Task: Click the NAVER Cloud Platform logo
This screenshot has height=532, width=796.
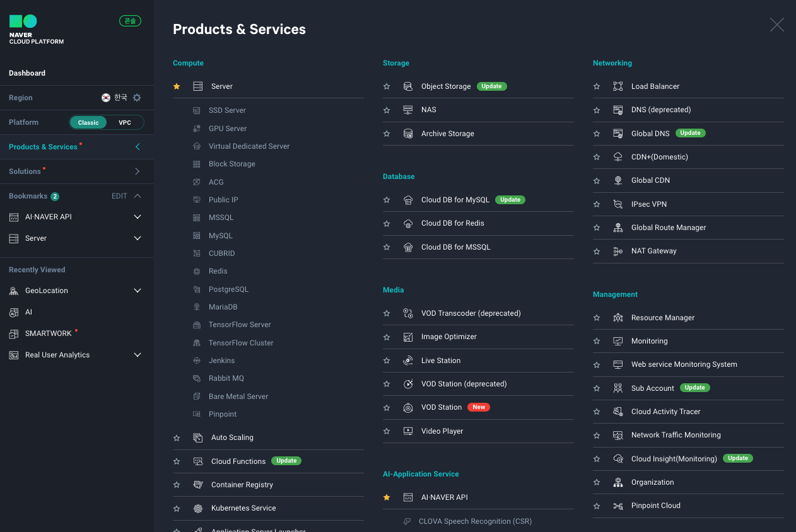Action: 36,30
